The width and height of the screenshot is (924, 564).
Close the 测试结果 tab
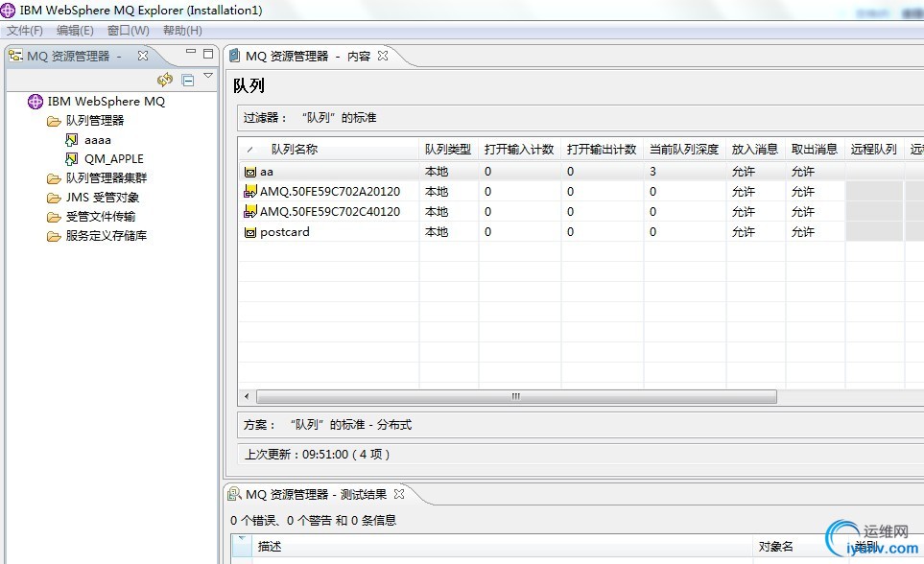(399, 494)
